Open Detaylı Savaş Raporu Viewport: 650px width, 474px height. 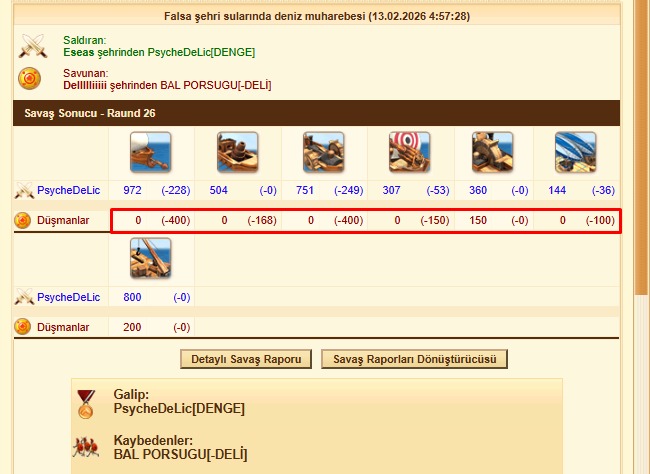tap(246, 359)
